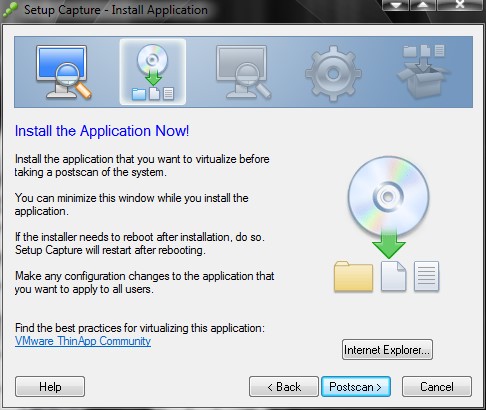
Task: Go back with the < Back button
Action: tap(284, 387)
